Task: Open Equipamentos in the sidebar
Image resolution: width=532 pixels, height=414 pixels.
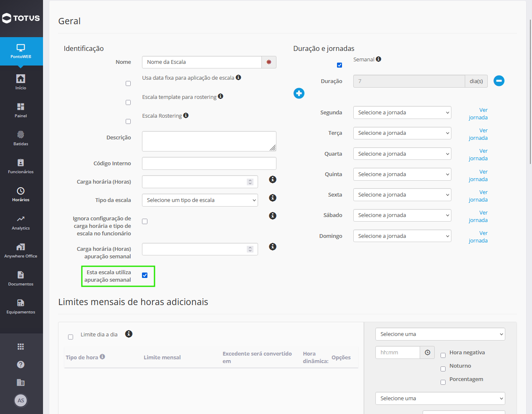Action: [21, 306]
